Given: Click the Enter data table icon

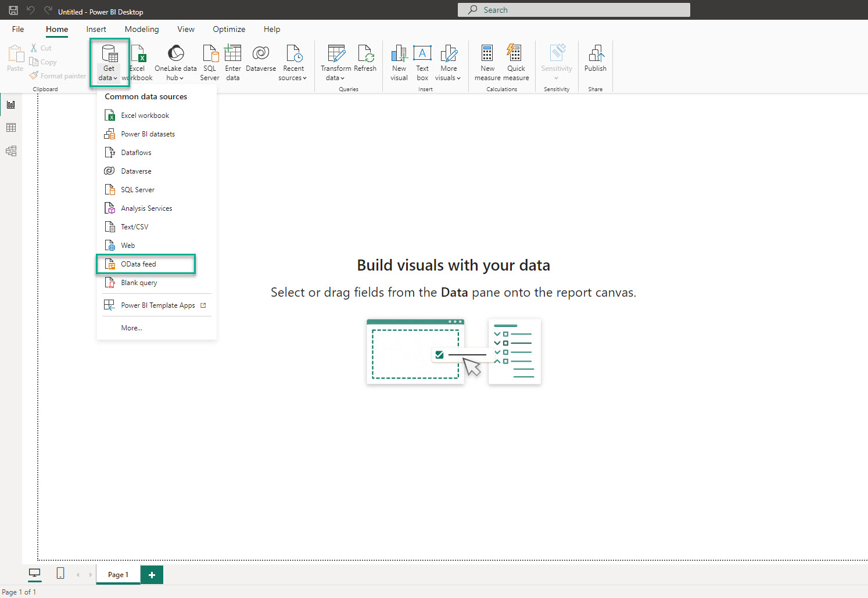Looking at the screenshot, I should tap(232, 54).
